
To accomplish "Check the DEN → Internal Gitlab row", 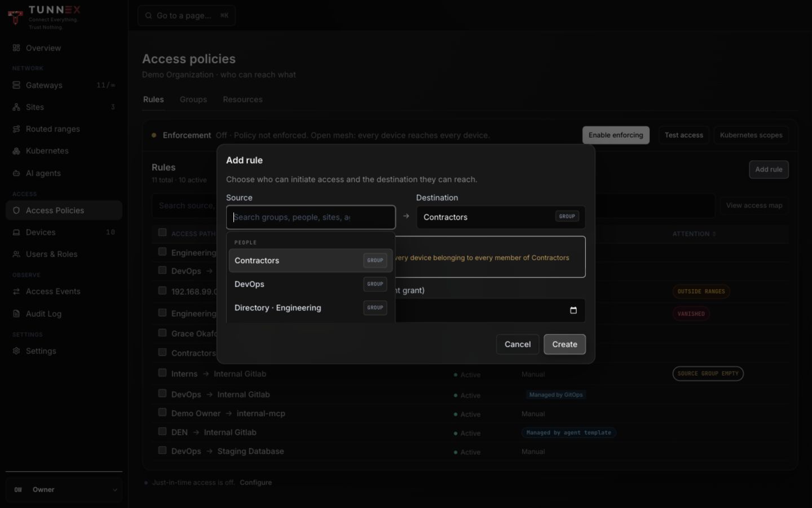I will click(162, 431).
